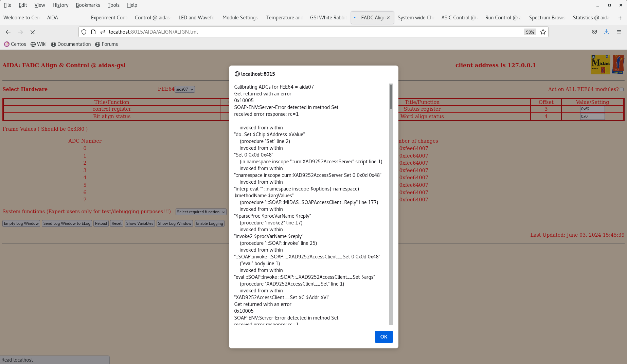Click the stop loading X icon
The width and height of the screenshot is (627, 364).
click(x=33, y=32)
